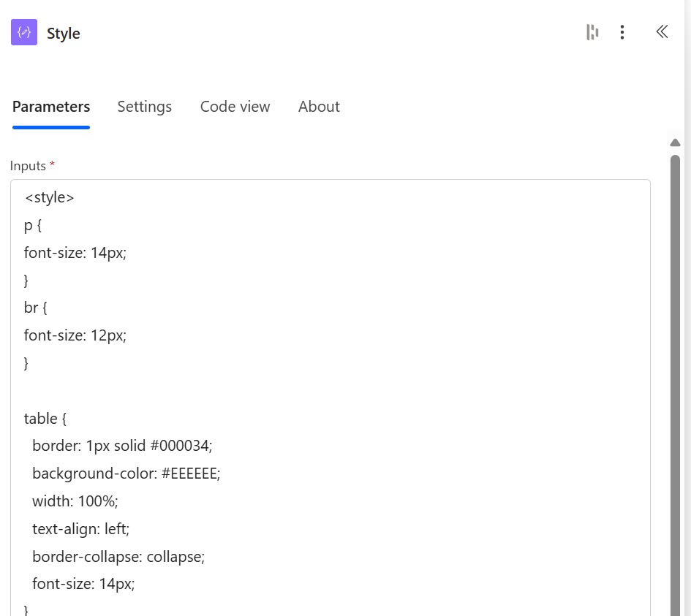Screen dimensions: 691x616
Task: Switch to the Parameters tab
Action: point(51,107)
